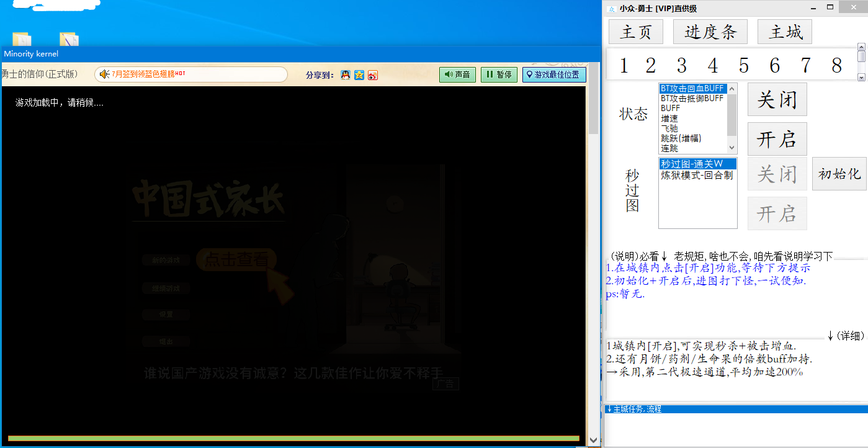Select BT攻击回血BUFF in the 状态 list
This screenshot has height=448, width=868.
692,89
